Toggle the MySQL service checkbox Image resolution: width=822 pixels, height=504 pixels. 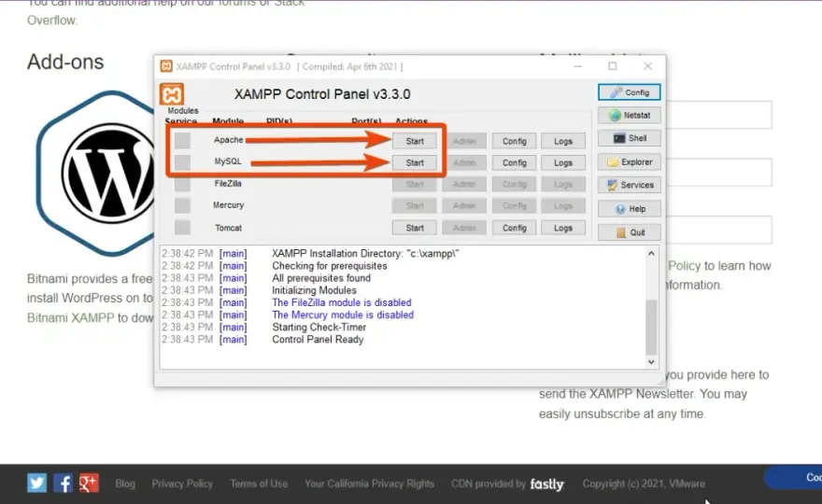(x=182, y=161)
